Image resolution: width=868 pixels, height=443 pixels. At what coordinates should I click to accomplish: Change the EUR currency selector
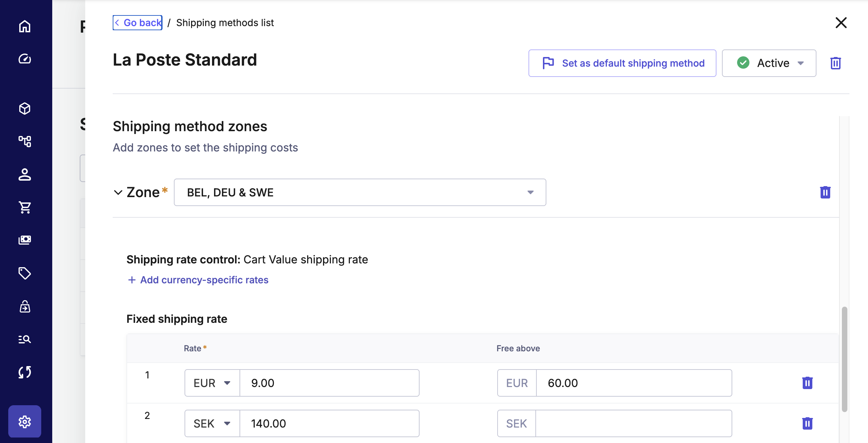click(x=212, y=383)
